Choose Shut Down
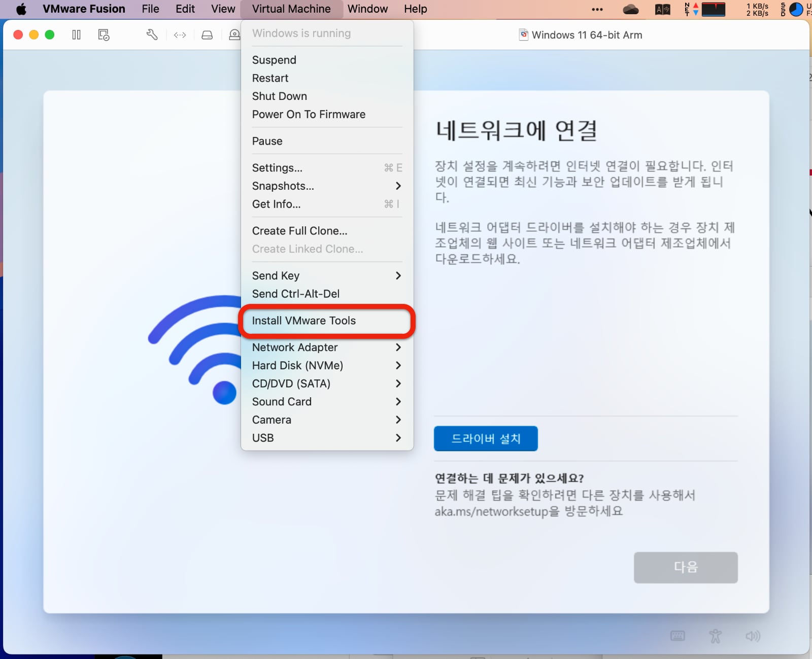The image size is (812, 659). (327, 96)
